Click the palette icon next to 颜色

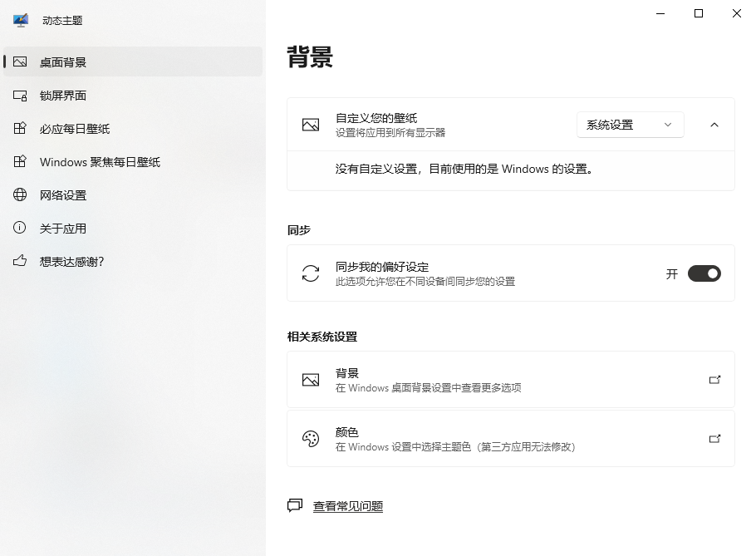point(311,438)
